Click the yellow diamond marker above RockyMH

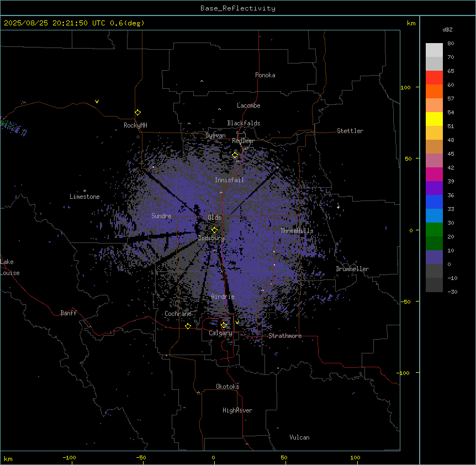pyautogui.click(x=137, y=113)
